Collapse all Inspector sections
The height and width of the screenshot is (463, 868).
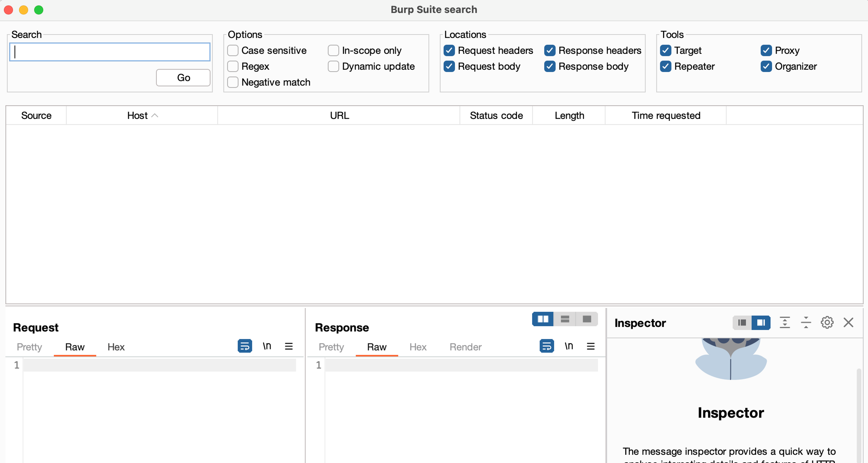[806, 323]
